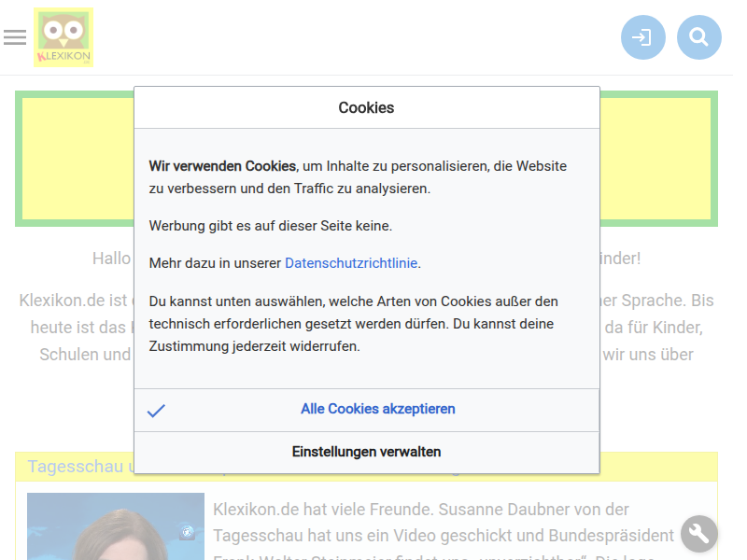747x560 pixels.
Task: Click the Klexikon owl logo
Action: (x=63, y=37)
